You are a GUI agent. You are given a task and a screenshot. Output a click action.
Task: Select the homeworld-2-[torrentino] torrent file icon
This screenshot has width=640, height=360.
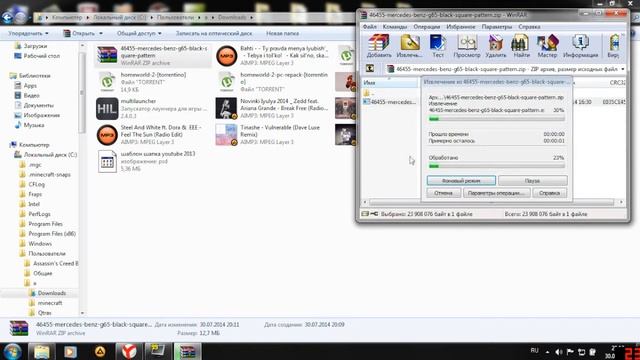(107, 82)
